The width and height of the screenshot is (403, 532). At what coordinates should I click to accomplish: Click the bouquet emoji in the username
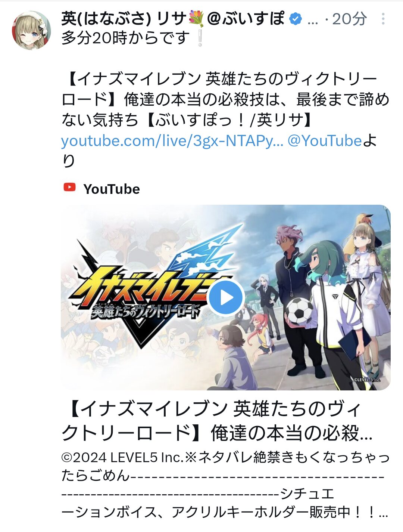[196, 19]
